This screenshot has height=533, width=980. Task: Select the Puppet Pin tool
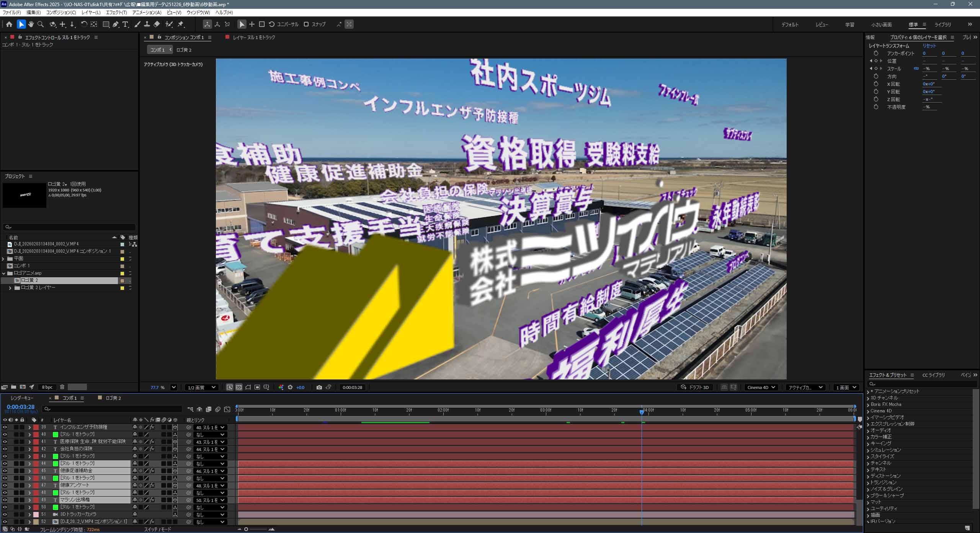(181, 24)
